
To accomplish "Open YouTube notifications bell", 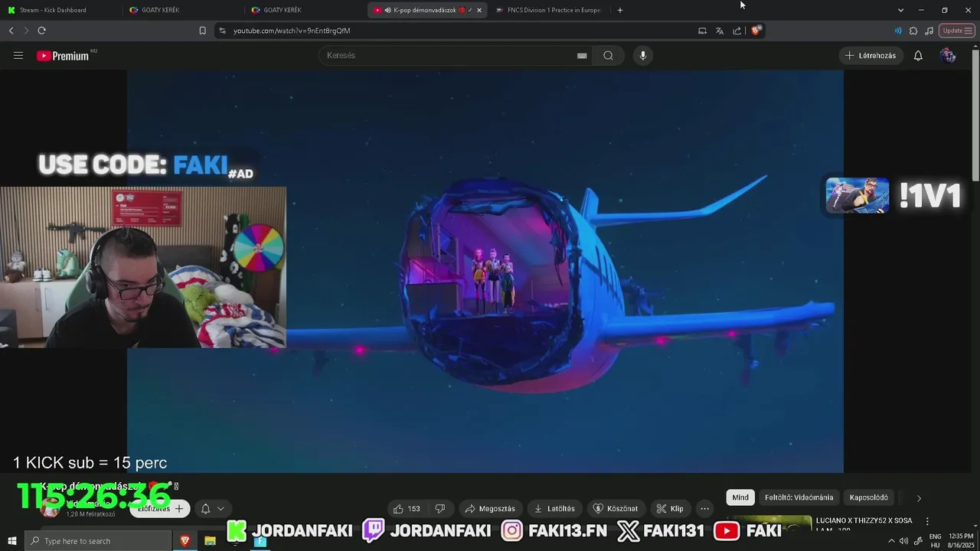I will 918,55.
